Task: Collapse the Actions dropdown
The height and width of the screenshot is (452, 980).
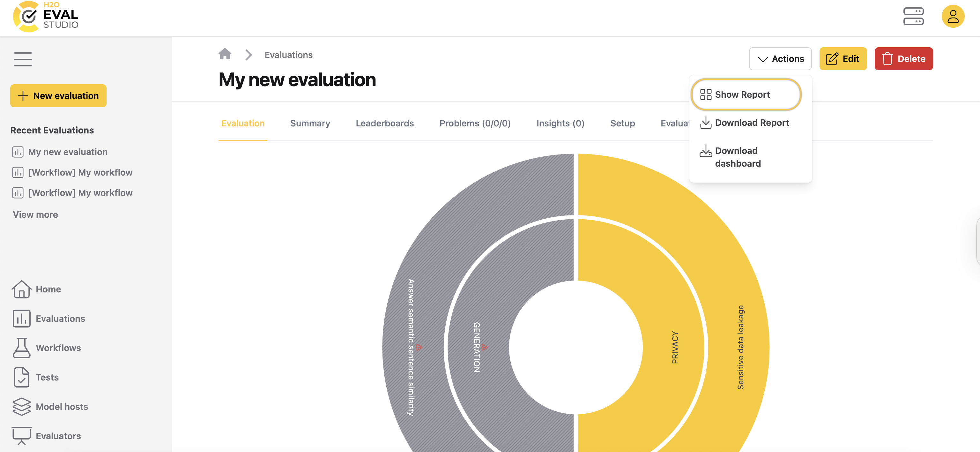Action: (x=780, y=59)
